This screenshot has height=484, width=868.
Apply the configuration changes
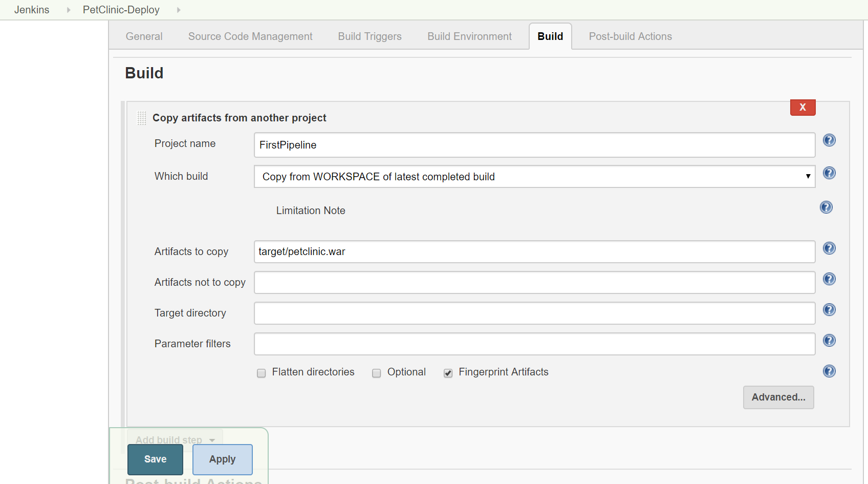pyautogui.click(x=223, y=459)
